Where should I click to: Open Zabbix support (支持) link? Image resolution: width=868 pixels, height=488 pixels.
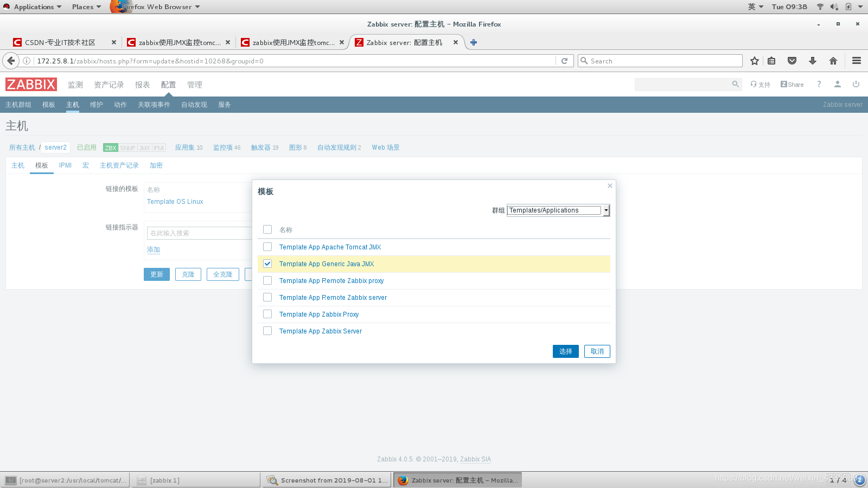click(x=761, y=84)
